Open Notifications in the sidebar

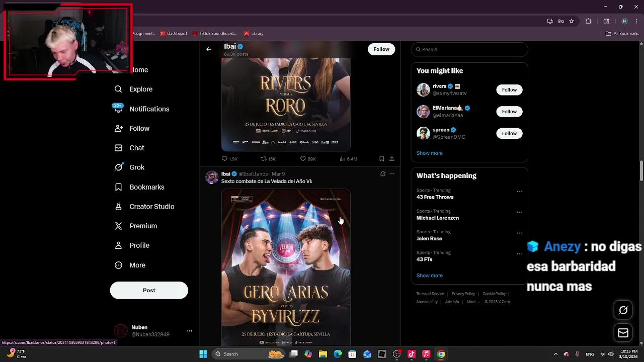tap(142, 109)
